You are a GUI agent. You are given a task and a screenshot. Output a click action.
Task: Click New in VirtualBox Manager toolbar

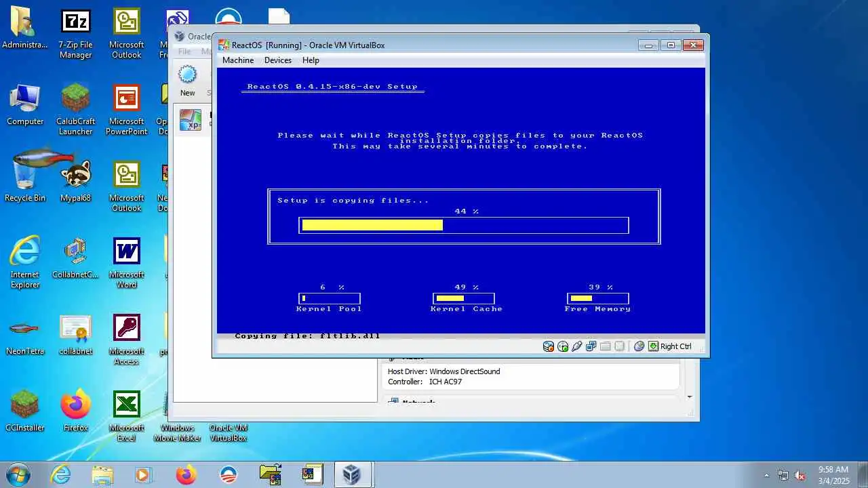pyautogui.click(x=188, y=80)
